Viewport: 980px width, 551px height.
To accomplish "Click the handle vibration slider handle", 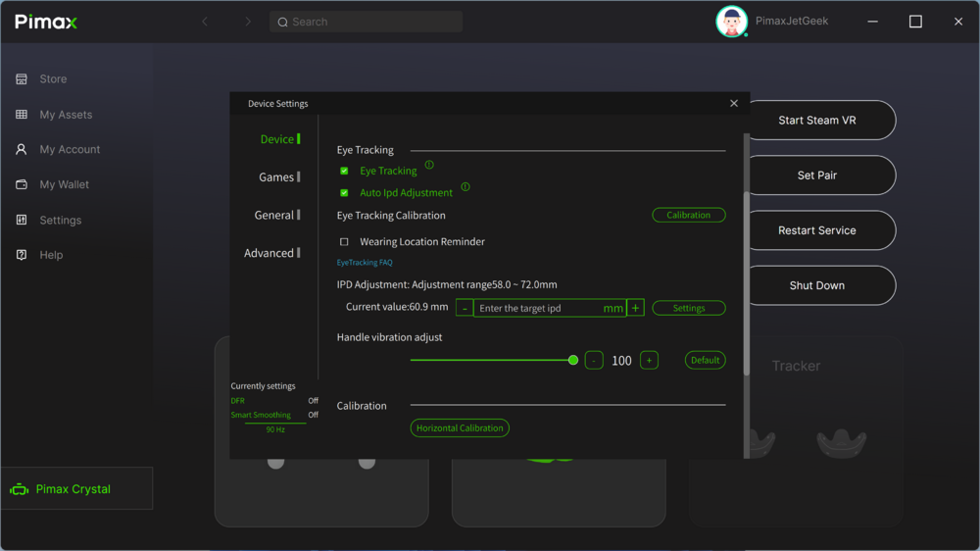I will pyautogui.click(x=572, y=360).
